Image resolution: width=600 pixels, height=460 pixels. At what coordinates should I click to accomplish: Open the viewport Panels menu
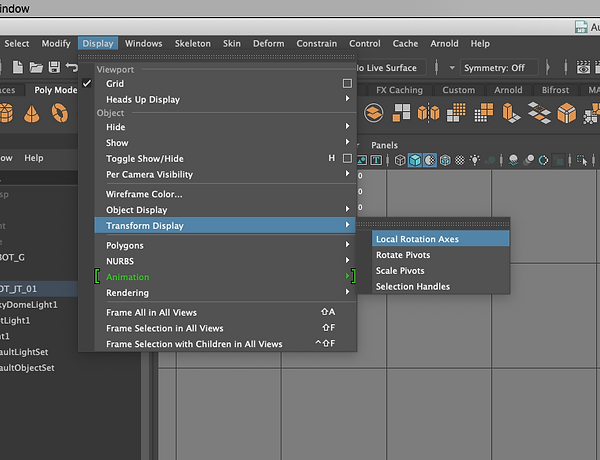click(384, 145)
